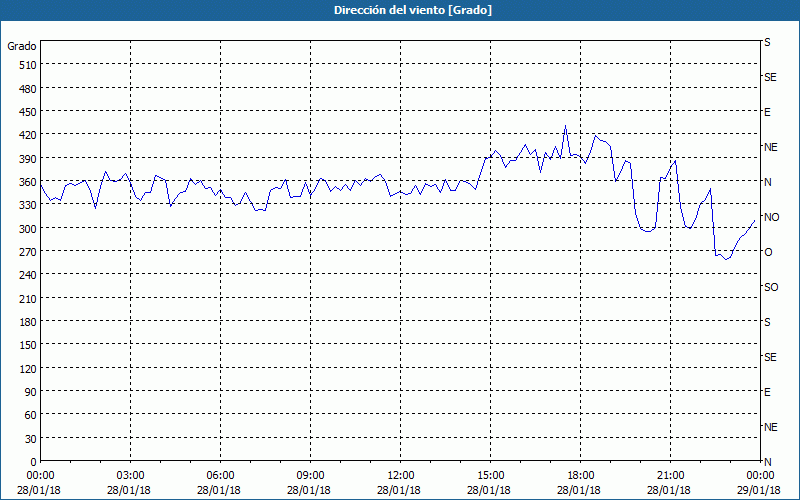Click the highest peak of the blue wind line
The image size is (800, 500).
point(565,126)
